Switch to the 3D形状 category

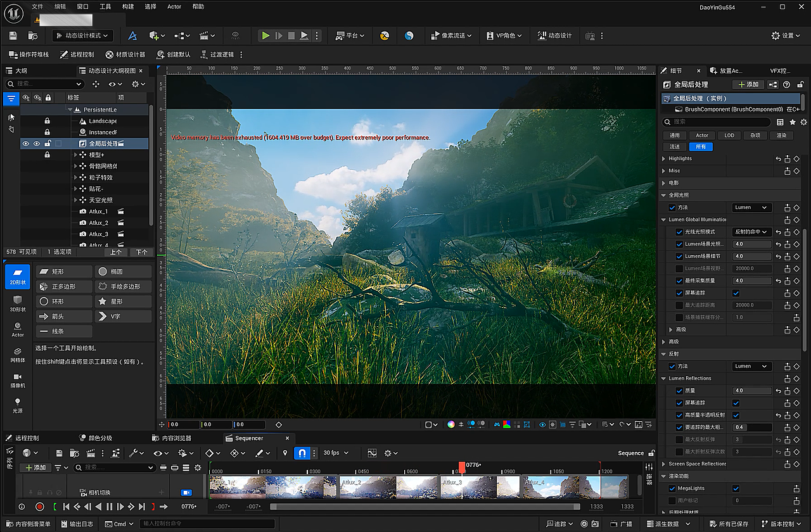(x=18, y=303)
